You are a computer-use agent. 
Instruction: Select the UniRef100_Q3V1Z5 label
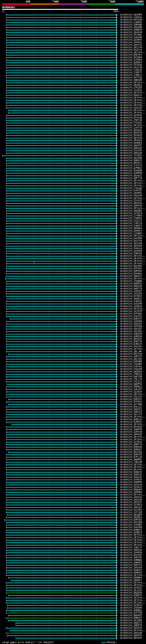131,108
